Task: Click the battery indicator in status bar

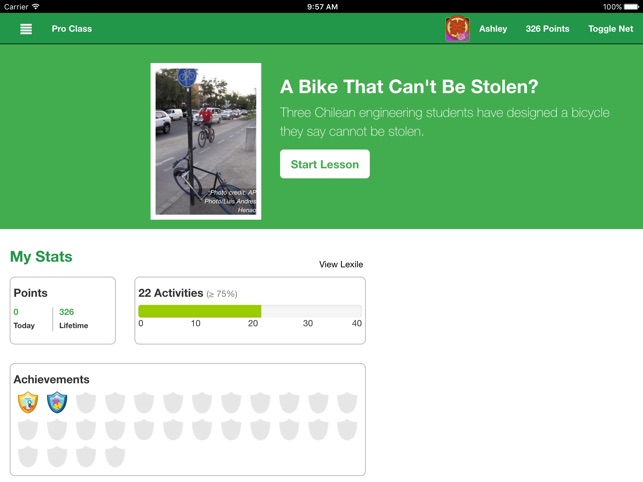Action: pos(632,6)
